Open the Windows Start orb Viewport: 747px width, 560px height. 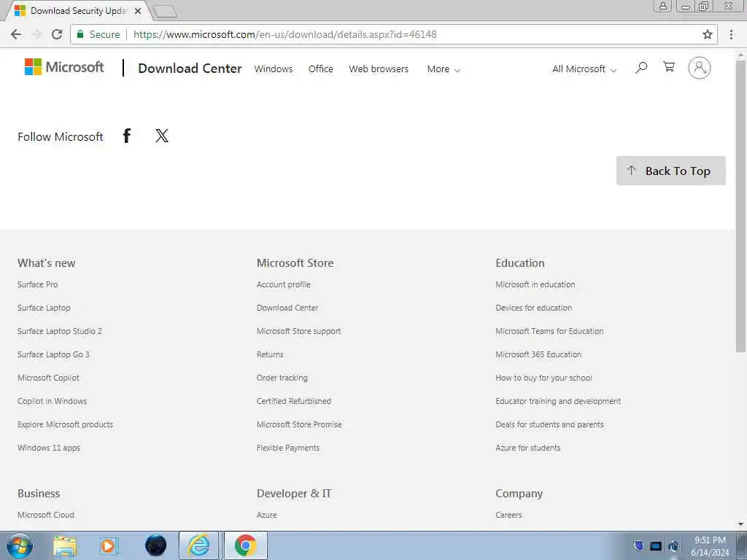pyautogui.click(x=20, y=545)
